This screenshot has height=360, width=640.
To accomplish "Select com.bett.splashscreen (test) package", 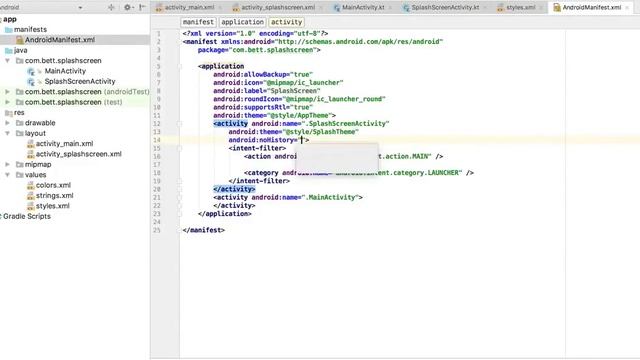I will tap(73, 102).
